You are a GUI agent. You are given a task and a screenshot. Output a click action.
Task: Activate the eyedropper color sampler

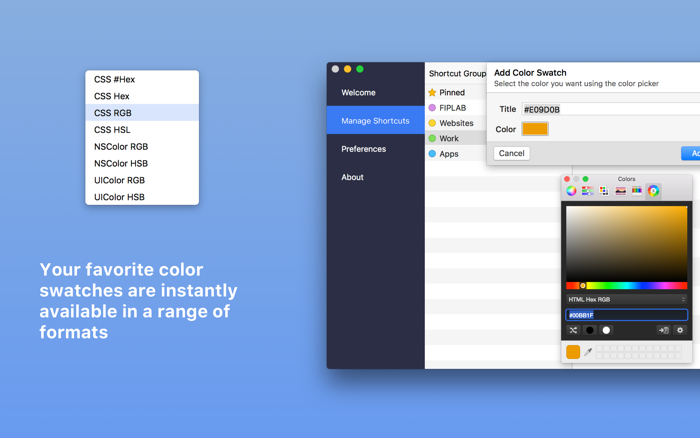588,352
